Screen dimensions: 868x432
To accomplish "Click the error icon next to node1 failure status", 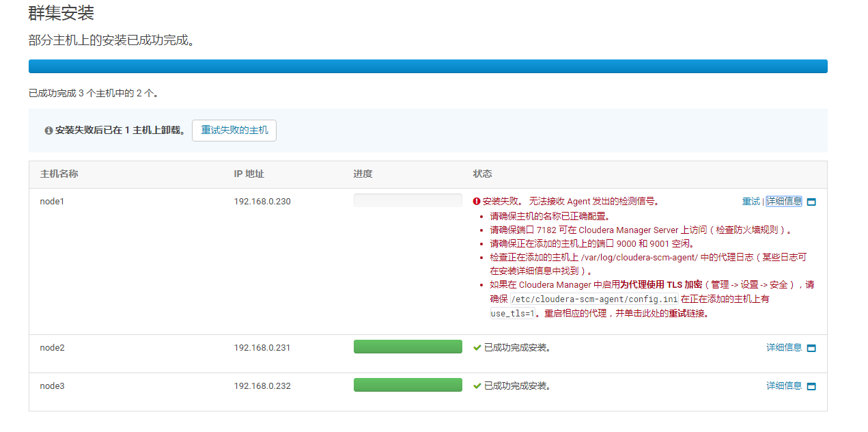I will point(477,201).
